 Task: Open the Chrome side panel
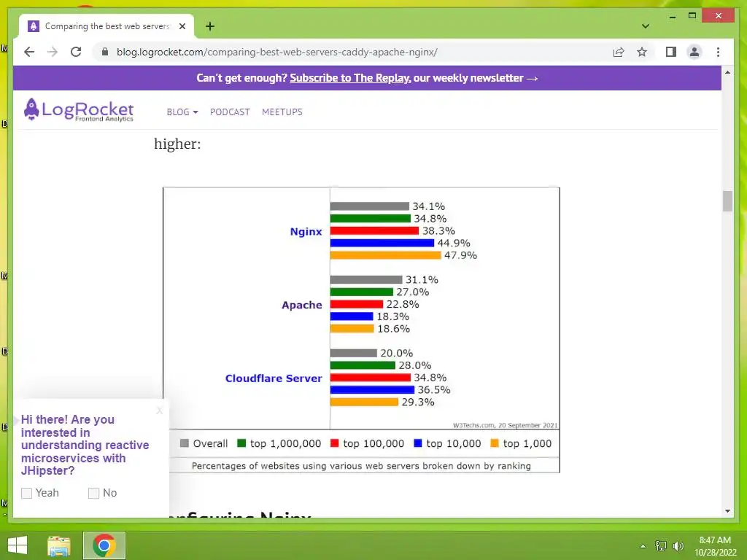pyautogui.click(x=671, y=52)
